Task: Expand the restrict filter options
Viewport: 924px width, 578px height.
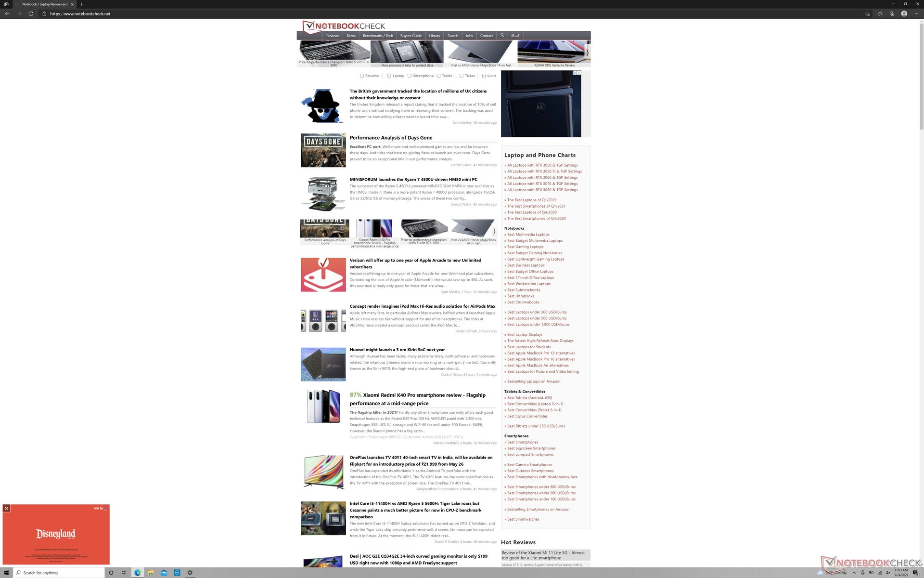Action: point(488,76)
